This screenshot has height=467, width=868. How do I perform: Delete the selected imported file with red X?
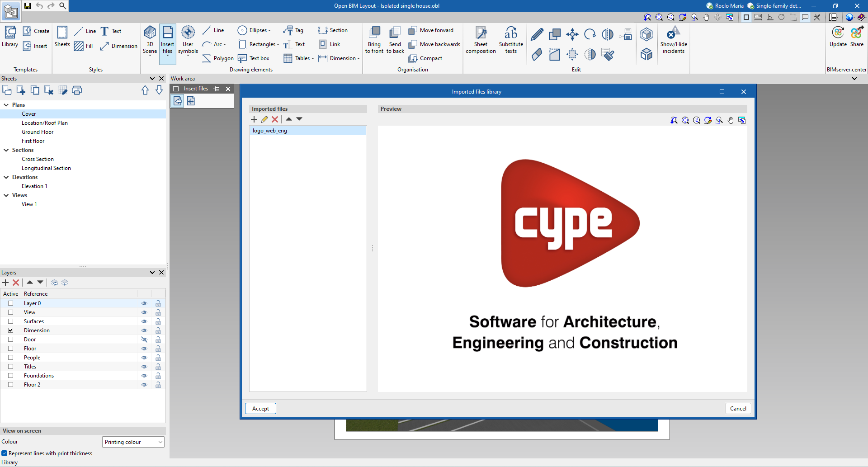click(x=275, y=119)
